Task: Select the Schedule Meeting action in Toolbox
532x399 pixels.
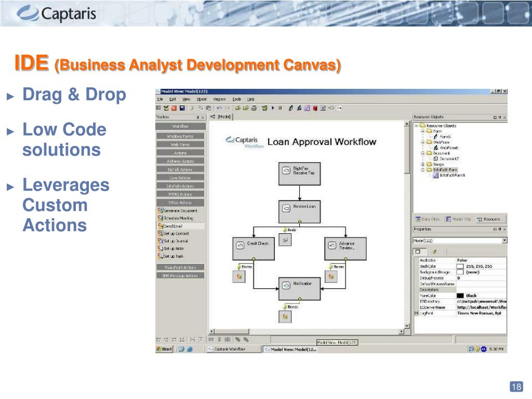Action: click(176, 218)
